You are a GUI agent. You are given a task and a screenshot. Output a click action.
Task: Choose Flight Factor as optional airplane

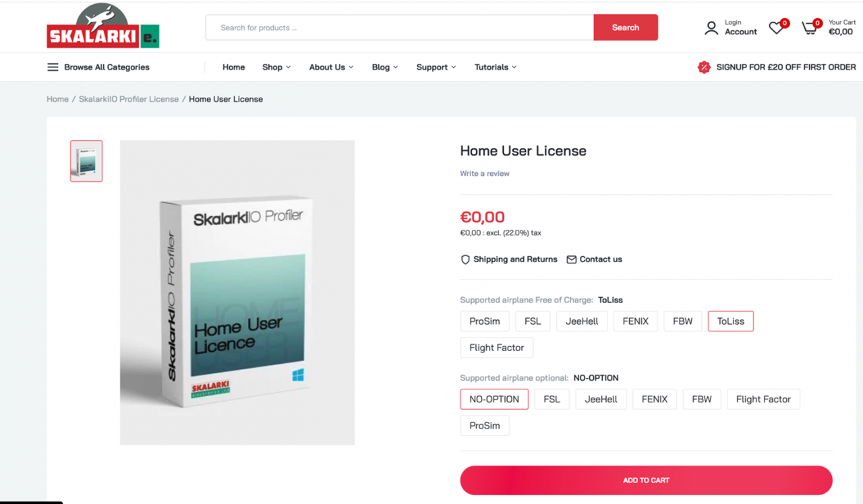(763, 400)
